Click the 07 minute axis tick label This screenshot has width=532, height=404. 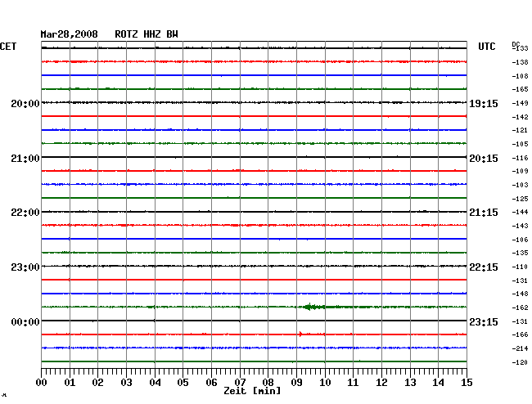pyautogui.click(x=240, y=382)
